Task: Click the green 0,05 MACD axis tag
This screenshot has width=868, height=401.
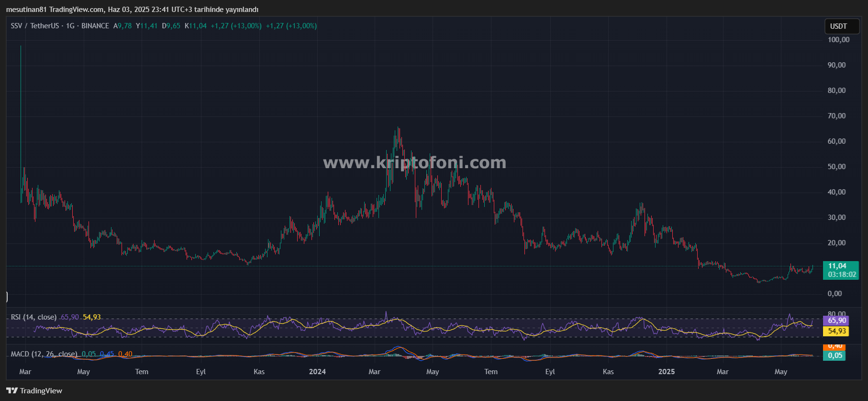Action: coord(835,355)
